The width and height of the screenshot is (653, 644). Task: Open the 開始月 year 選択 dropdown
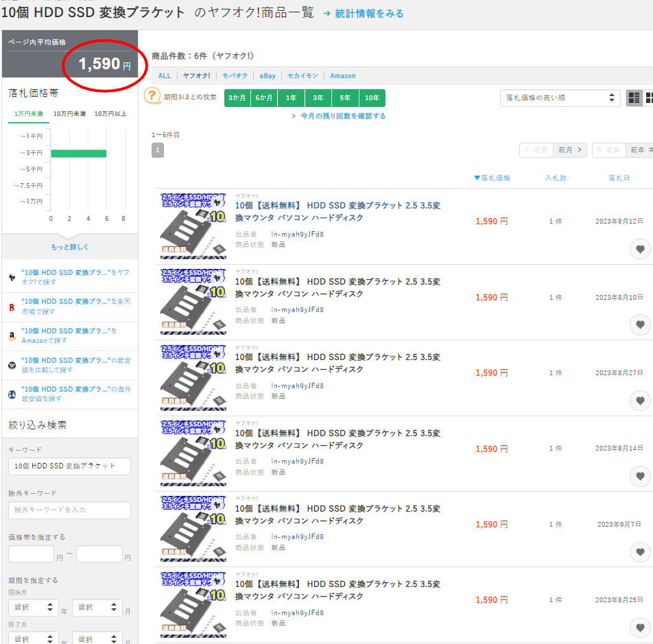coord(33,608)
